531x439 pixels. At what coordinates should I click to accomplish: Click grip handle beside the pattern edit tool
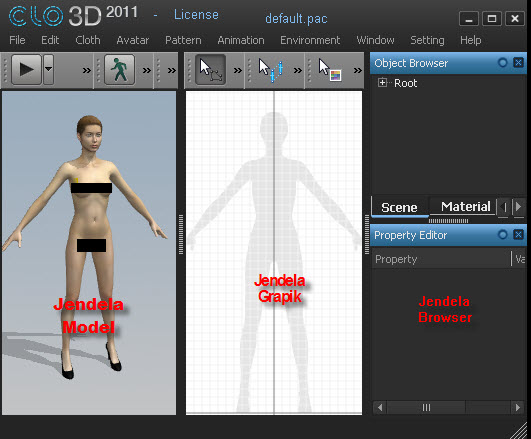189,70
